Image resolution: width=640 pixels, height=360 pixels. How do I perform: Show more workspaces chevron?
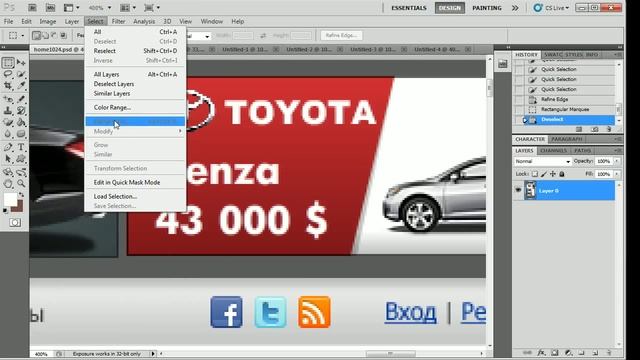coord(515,8)
